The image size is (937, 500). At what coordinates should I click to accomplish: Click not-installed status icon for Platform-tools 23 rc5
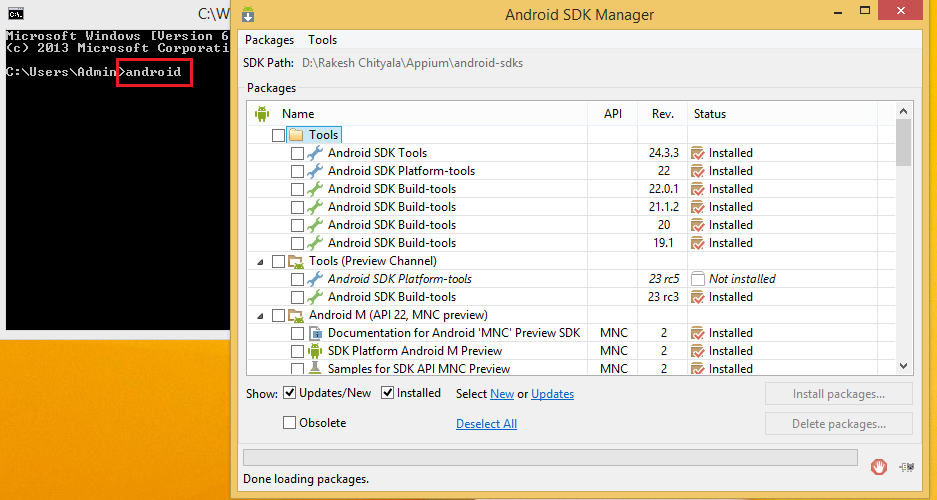[698, 278]
